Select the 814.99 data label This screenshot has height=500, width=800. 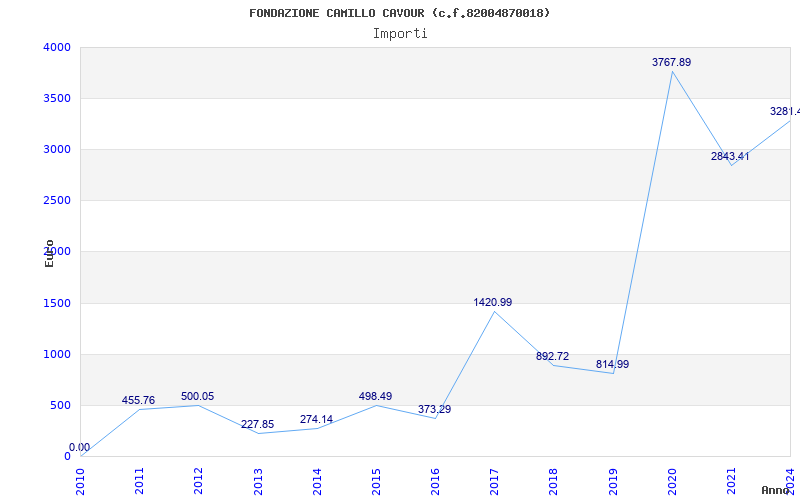point(612,365)
